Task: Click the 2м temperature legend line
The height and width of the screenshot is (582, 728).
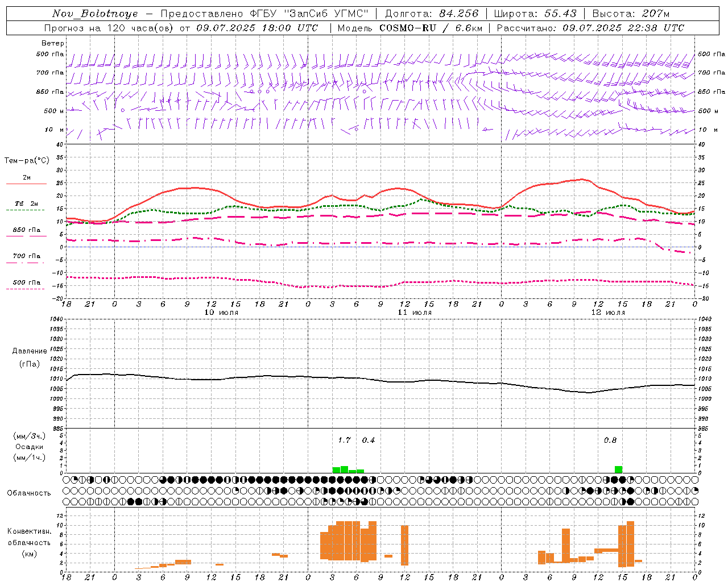Action: [26, 184]
